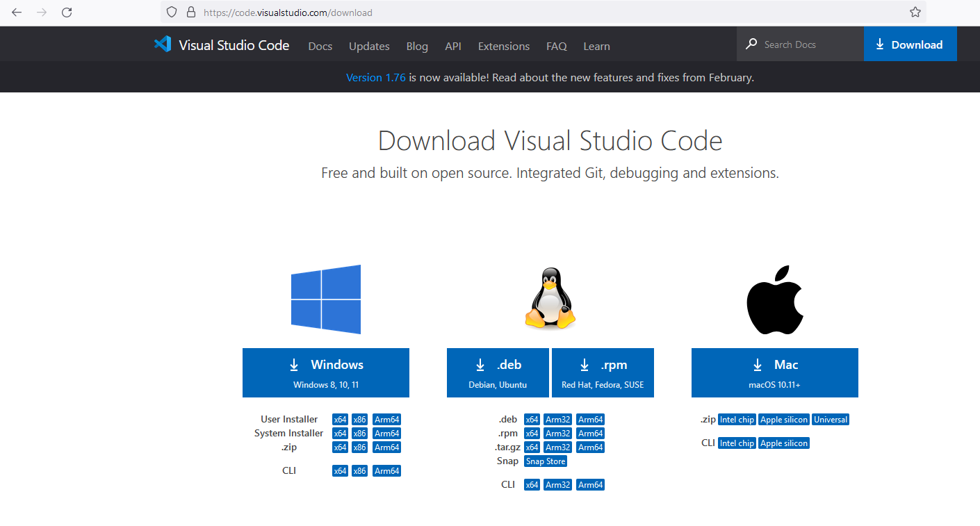
Task: Download Mac .zip Universal
Action: [x=831, y=420]
